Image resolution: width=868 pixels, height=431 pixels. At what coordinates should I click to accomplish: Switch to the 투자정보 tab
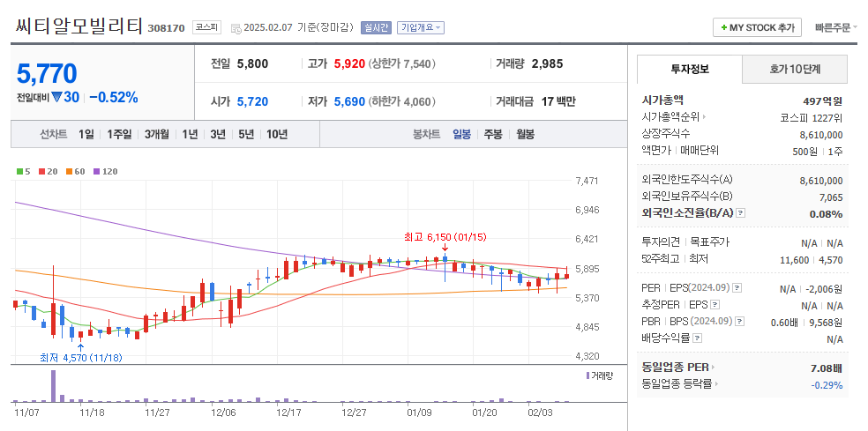[x=690, y=69]
